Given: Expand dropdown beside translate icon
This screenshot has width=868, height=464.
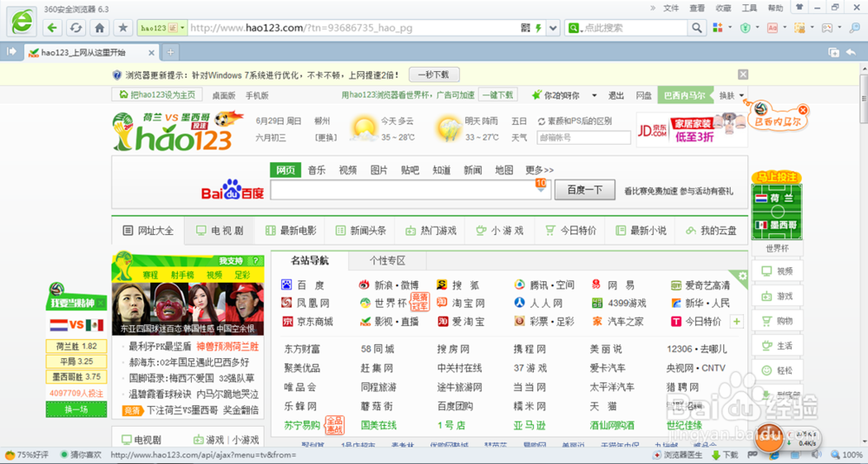Looking at the screenshot, I should click(x=785, y=28).
